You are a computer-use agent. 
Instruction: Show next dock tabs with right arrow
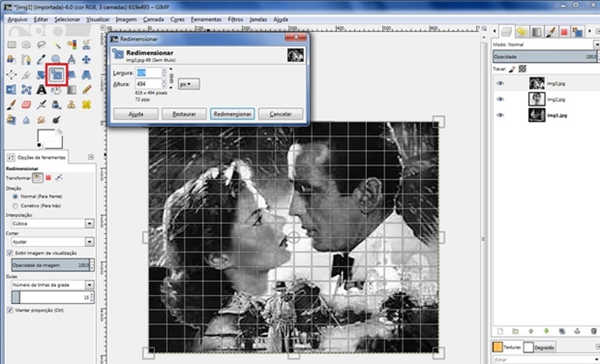590,31
